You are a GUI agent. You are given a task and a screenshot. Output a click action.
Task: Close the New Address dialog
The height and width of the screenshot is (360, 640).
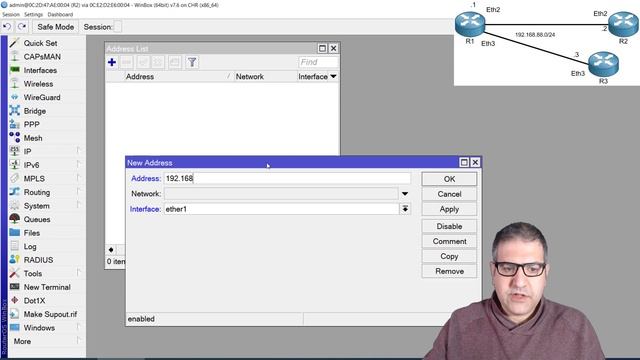475,162
